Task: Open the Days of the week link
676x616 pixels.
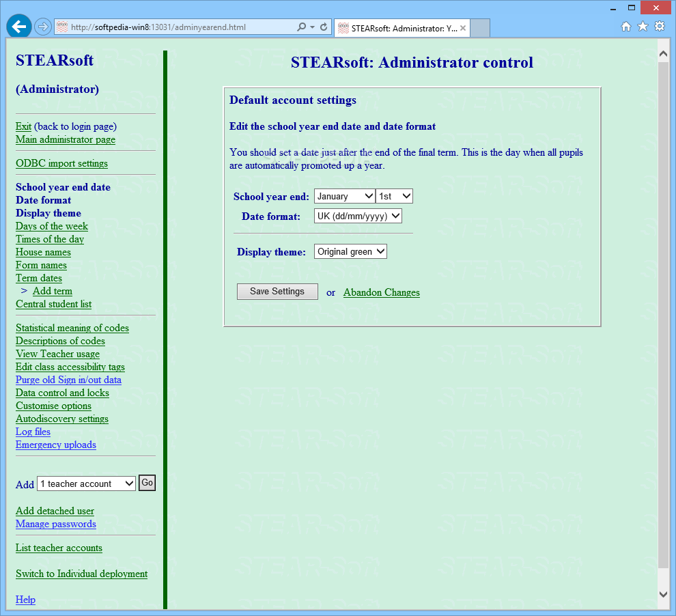Action: pyautogui.click(x=52, y=226)
